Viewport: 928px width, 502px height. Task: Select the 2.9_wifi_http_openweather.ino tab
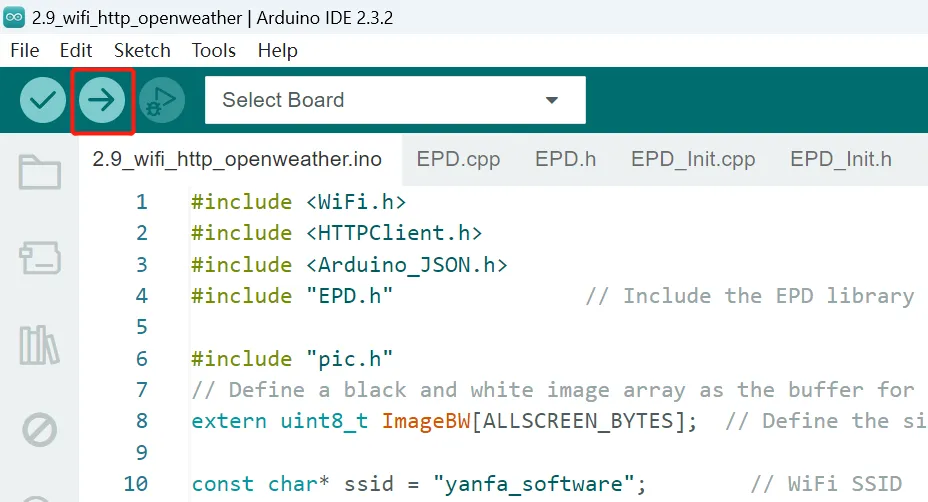(x=237, y=159)
